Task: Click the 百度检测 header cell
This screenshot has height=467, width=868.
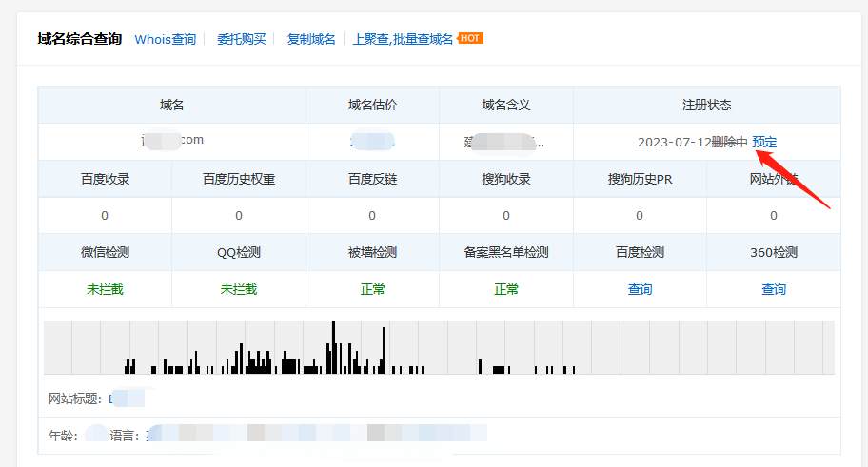Action: coord(640,252)
